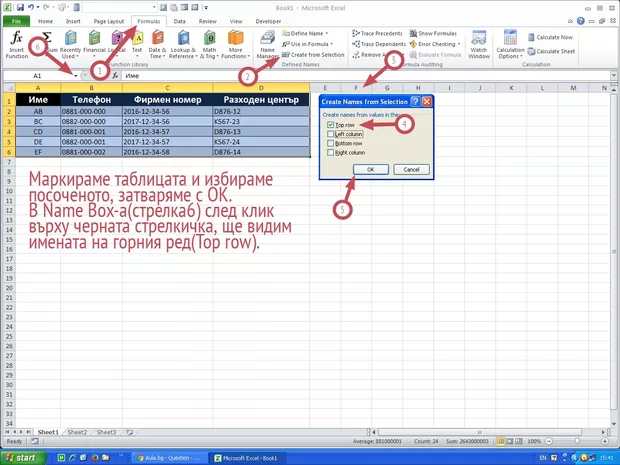
Task: Click the Windows start button
Action: coord(23,457)
